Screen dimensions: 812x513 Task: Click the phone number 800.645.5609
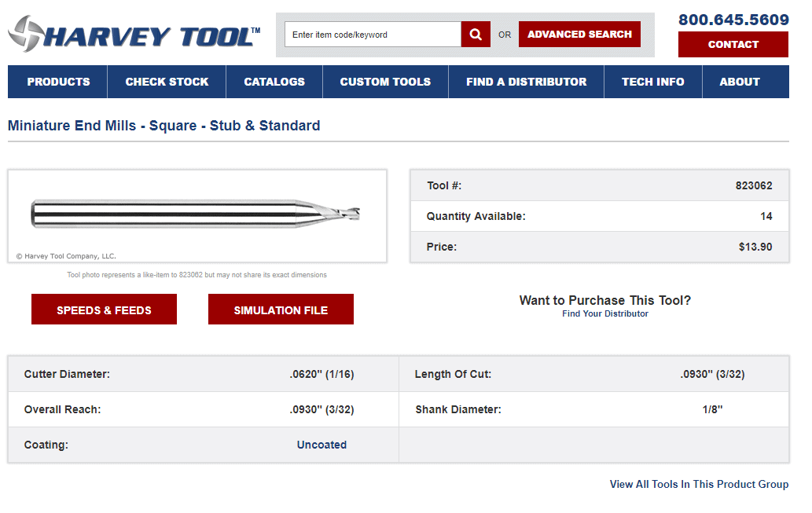click(x=733, y=20)
